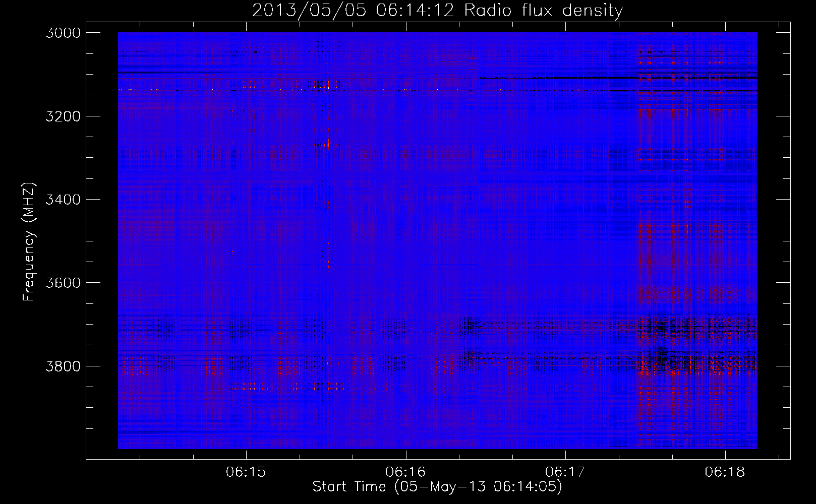
Task: Click the x-axis label "Start Time (05-May-13 06:14:05)"
Action: point(437,487)
